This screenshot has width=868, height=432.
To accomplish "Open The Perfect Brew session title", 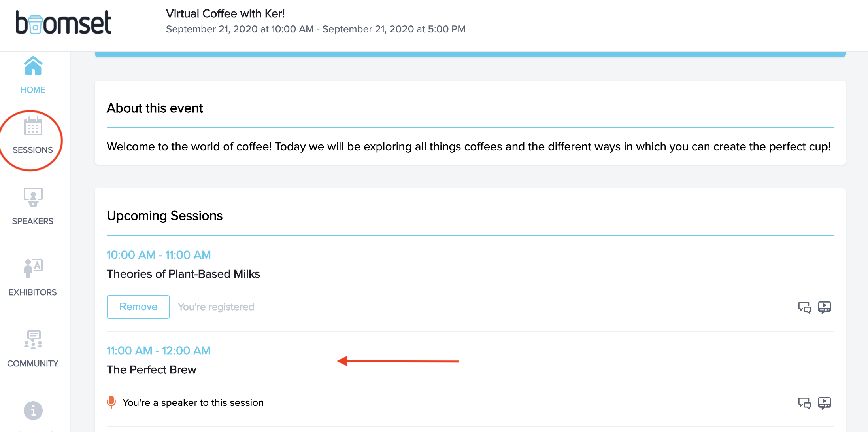I will click(x=151, y=370).
